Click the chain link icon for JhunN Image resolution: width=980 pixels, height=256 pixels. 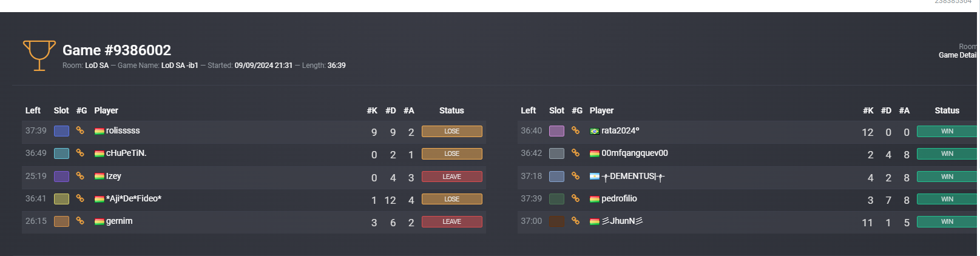(x=575, y=221)
